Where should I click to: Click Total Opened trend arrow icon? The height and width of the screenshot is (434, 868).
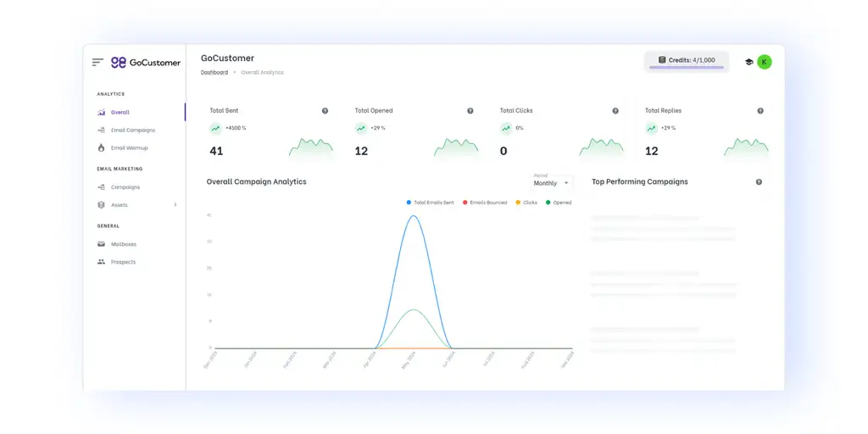point(361,128)
